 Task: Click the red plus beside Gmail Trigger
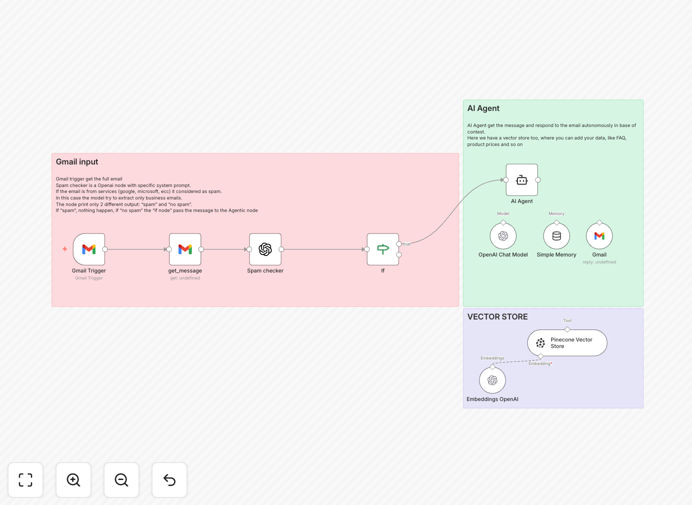click(x=64, y=249)
